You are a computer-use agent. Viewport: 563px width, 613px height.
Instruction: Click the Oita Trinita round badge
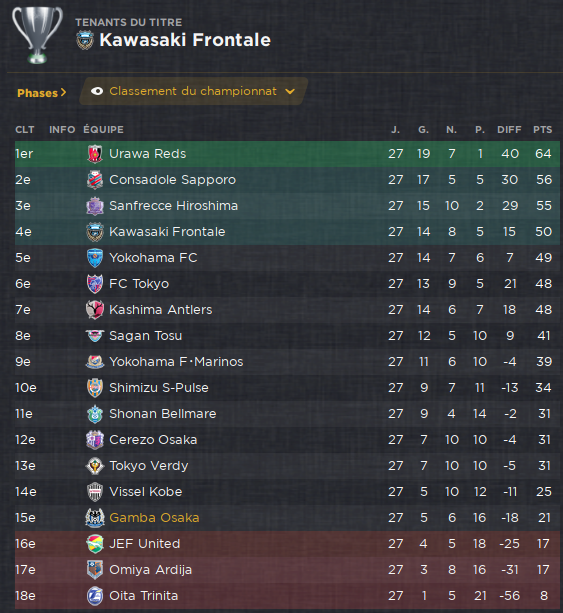point(95,596)
